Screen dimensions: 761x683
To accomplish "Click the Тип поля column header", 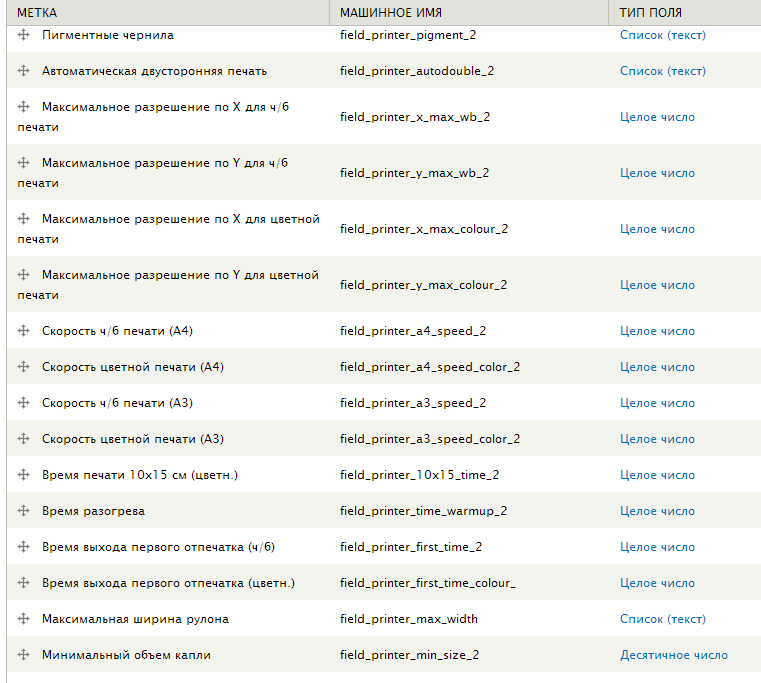I will point(651,12).
